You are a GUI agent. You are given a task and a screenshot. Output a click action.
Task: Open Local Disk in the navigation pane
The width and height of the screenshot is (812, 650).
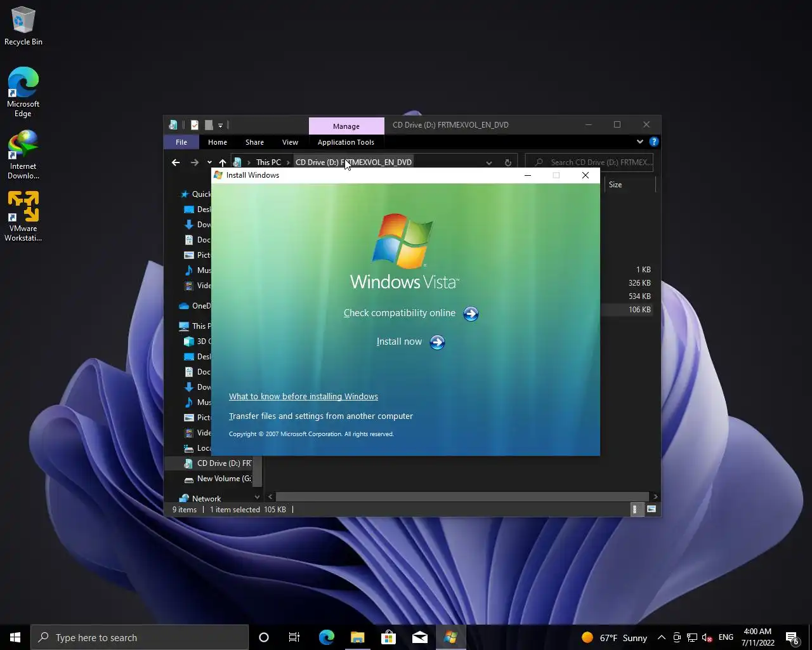197,448
